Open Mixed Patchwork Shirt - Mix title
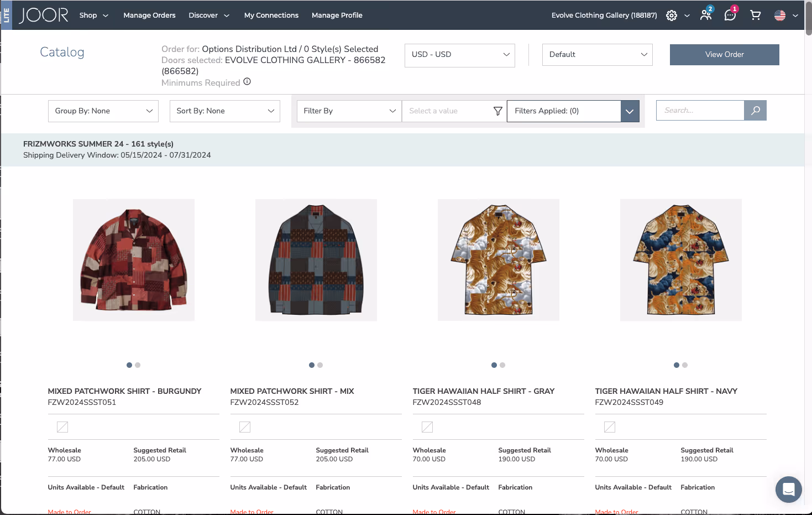The height and width of the screenshot is (515, 812). [x=292, y=391]
